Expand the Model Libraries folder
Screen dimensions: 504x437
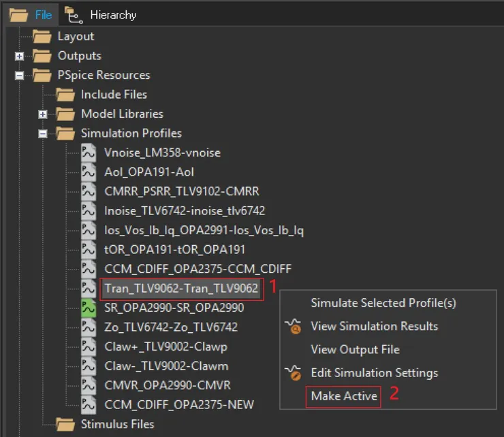pos(43,114)
